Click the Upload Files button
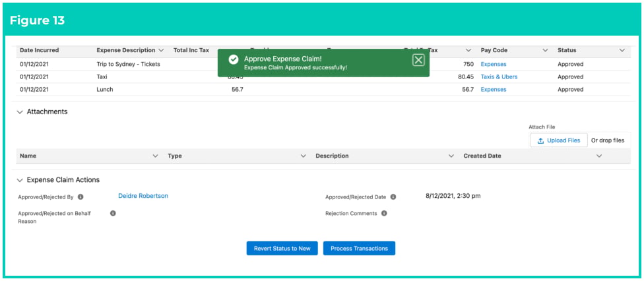The height and width of the screenshot is (281, 644). tap(559, 140)
